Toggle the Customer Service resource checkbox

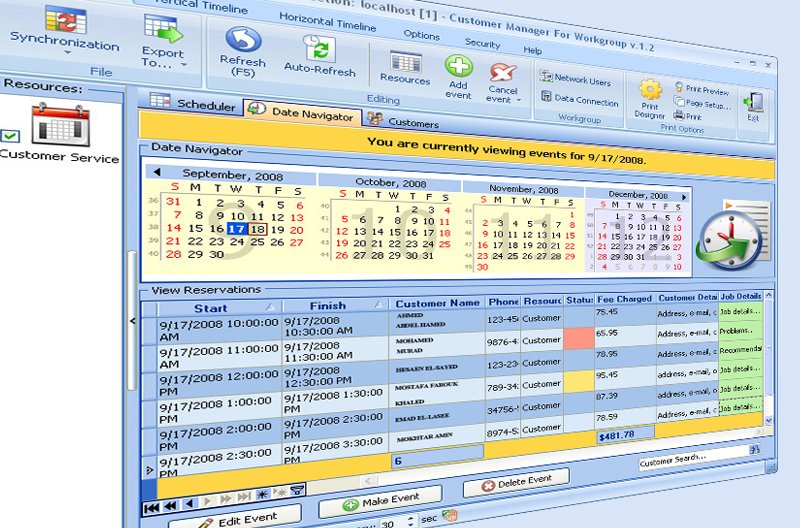[10, 136]
